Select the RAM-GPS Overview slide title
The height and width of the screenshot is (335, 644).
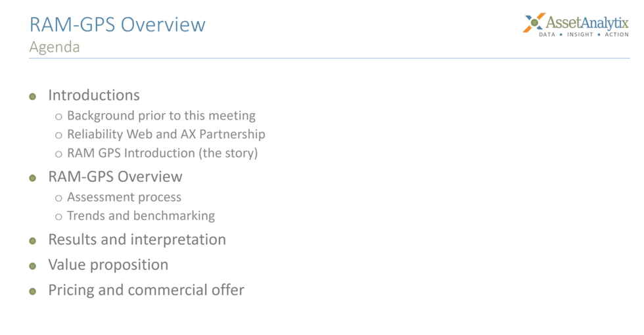tap(118, 24)
